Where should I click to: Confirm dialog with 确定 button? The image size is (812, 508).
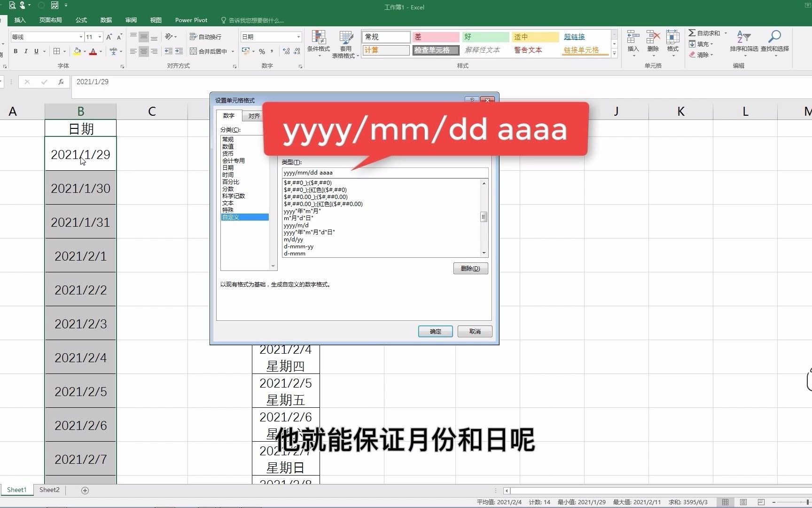[x=436, y=332]
